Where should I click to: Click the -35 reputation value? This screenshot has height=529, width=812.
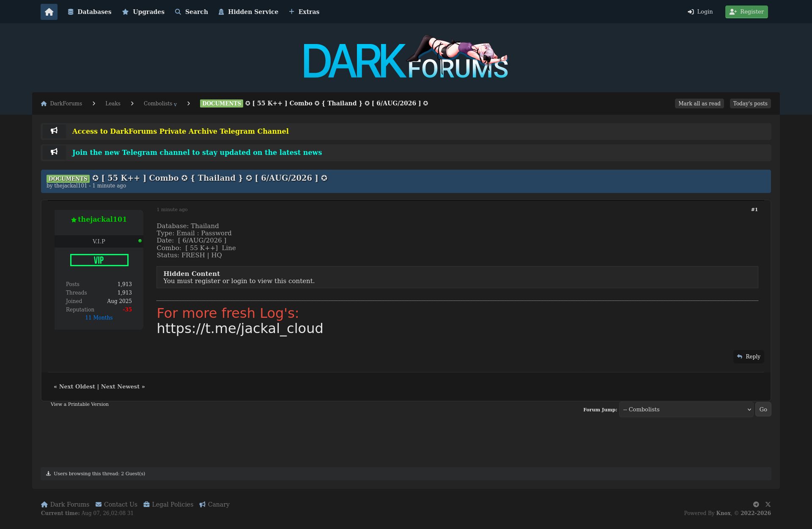pyautogui.click(x=127, y=310)
